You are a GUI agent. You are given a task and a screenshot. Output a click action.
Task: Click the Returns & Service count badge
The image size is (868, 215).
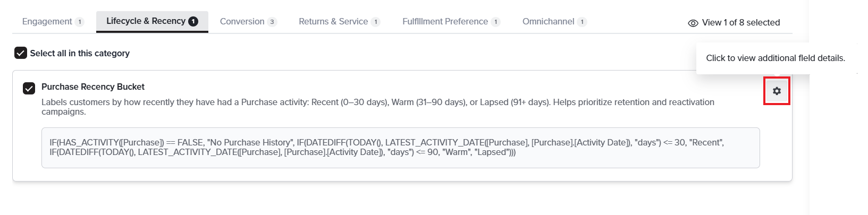point(375,22)
